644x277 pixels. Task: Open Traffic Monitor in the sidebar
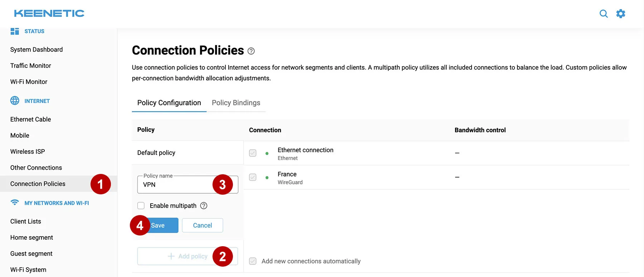(31, 66)
